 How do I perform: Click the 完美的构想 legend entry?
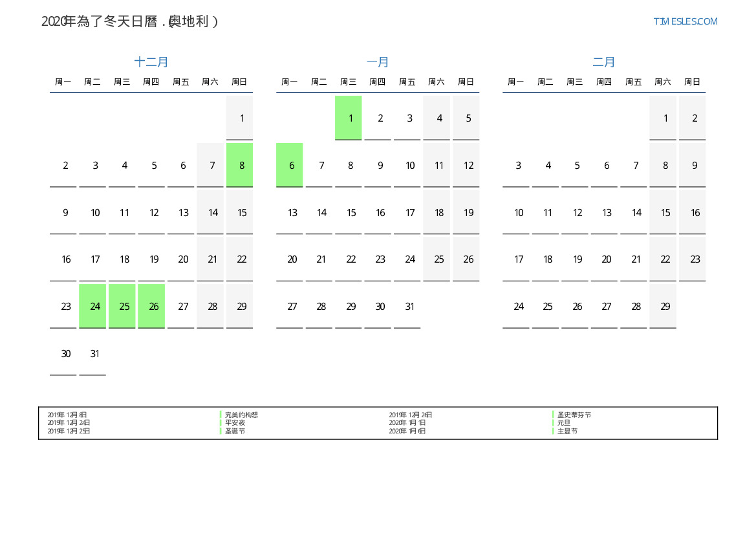(241, 415)
